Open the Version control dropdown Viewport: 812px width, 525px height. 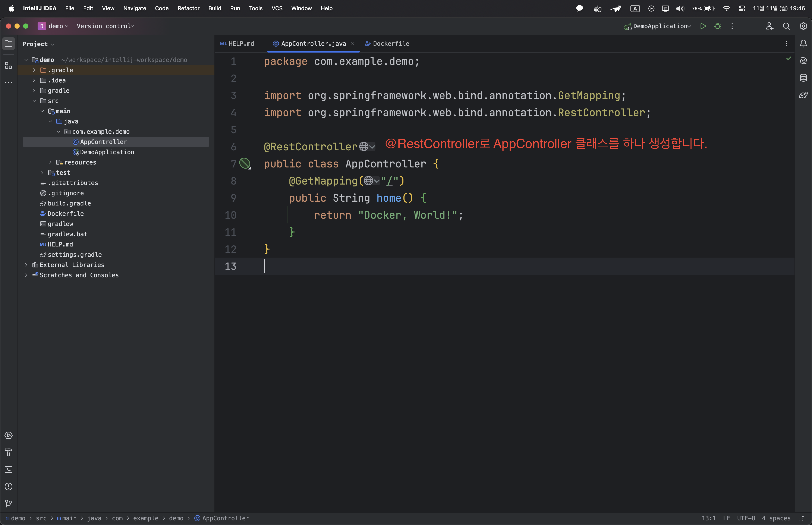click(105, 26)
